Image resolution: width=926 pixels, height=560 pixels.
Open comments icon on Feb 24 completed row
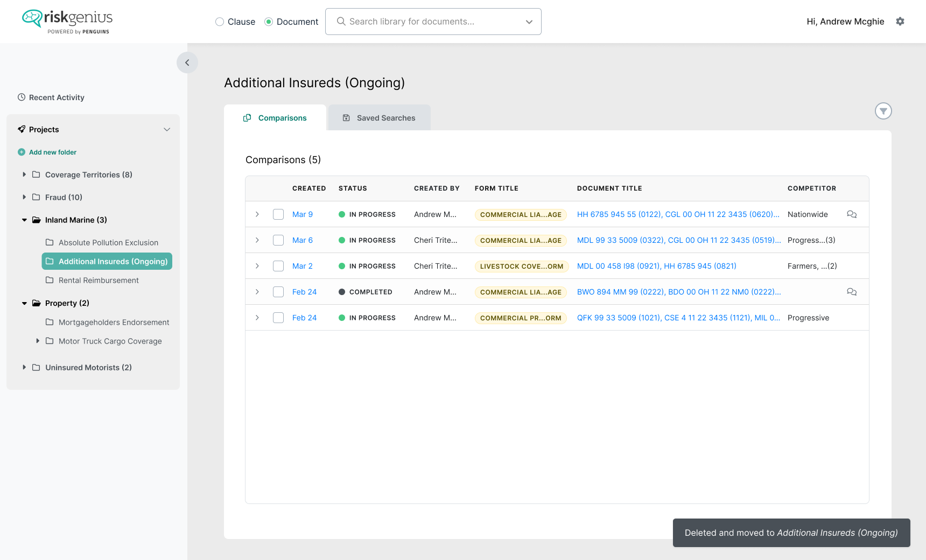(x=852, y=292)
